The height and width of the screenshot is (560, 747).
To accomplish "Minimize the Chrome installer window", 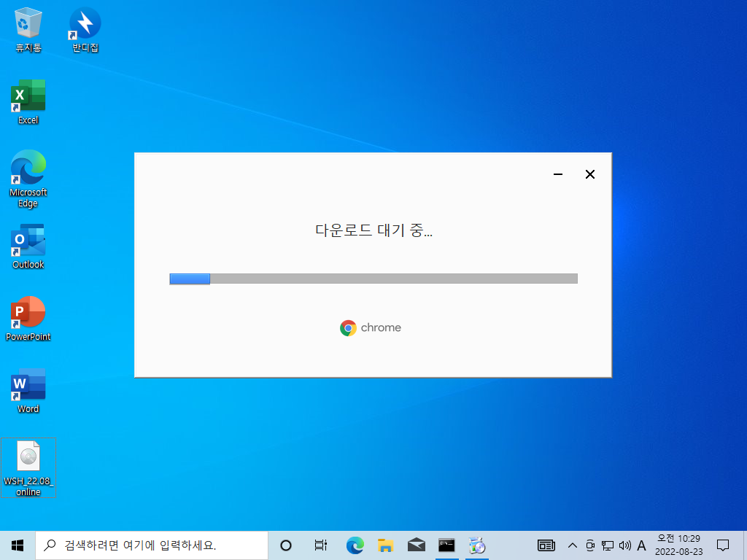I will (x=558, y=174).
